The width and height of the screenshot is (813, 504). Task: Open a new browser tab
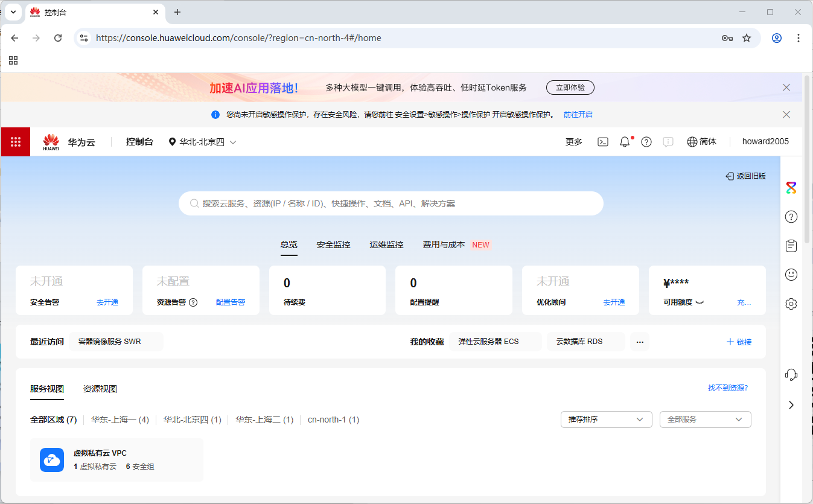[x=177, y=12]
